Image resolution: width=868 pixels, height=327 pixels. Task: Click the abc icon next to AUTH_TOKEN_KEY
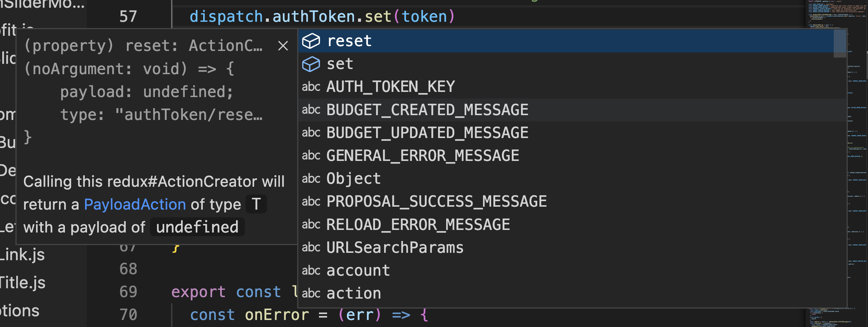[311, 86]
